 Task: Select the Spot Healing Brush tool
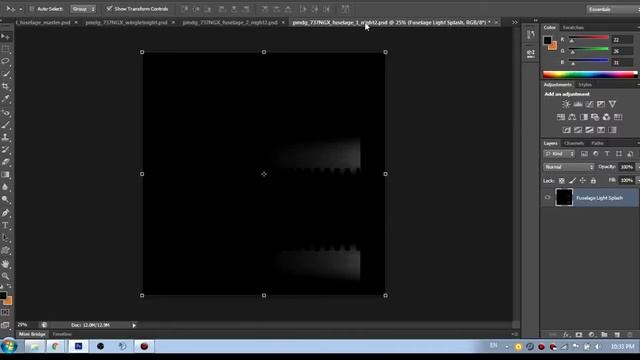5,112
